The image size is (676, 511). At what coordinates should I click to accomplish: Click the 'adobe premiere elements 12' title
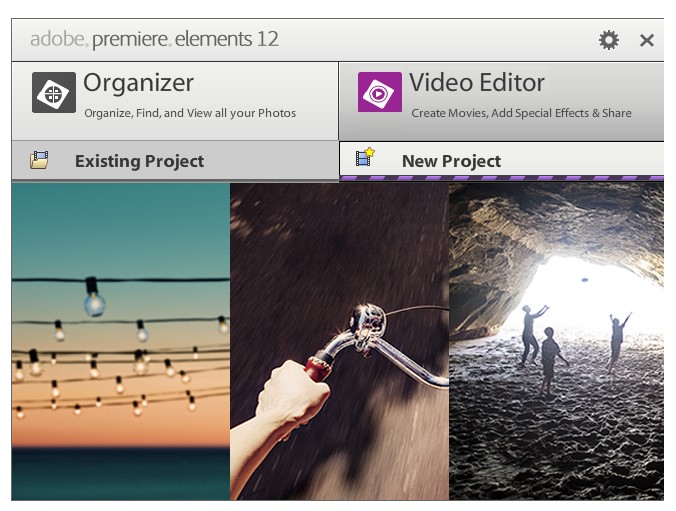tap(154, 39)
